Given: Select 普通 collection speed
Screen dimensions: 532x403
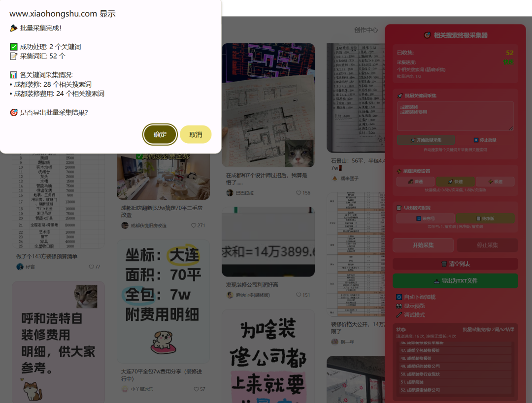Looking at the screenshot, I should tap(415, 182).
